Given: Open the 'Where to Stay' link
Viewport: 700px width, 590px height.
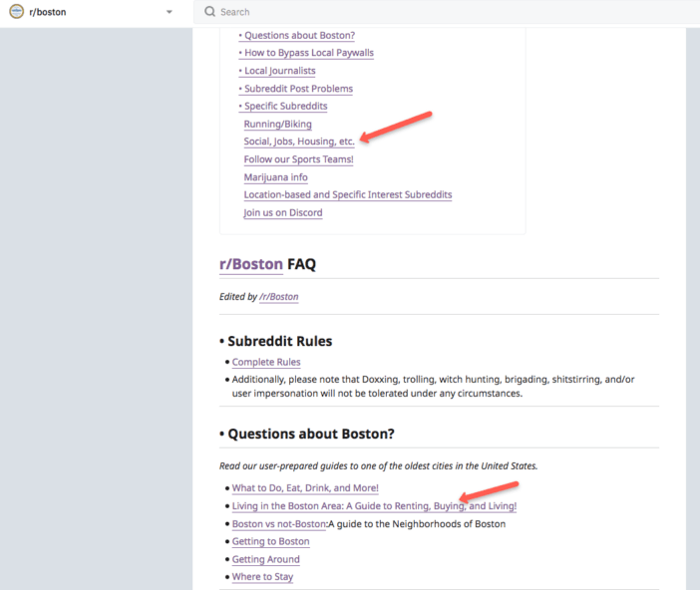Looking at the screenshot, I should [262, 577].
